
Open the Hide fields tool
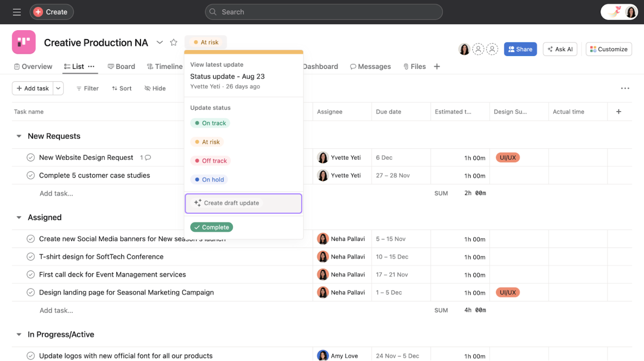[155, 88]
